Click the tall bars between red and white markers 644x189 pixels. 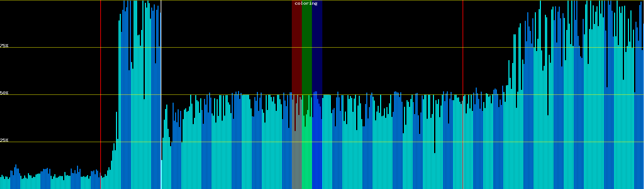click(138, 94)
